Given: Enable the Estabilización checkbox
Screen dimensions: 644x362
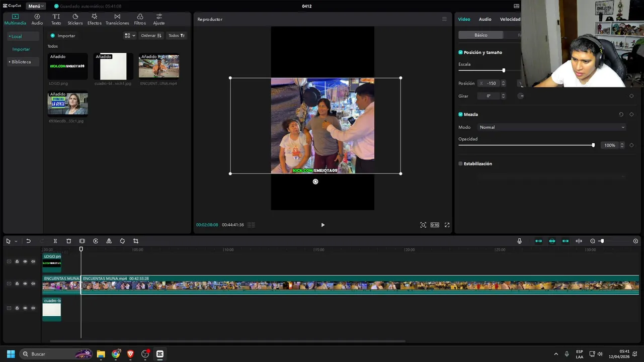Looking at the screenshot, I should 460,164.
